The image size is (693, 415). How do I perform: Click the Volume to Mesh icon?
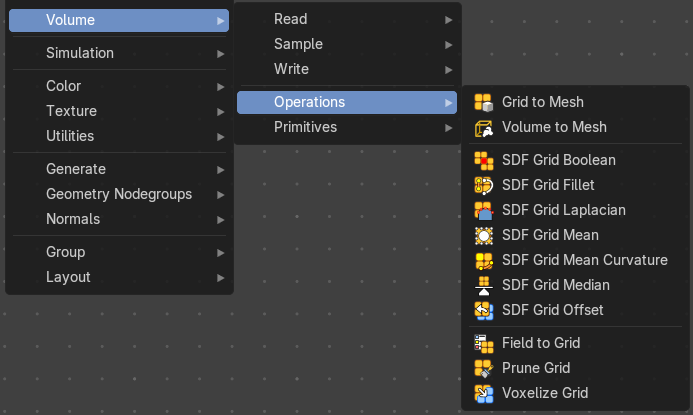[484, 127]
